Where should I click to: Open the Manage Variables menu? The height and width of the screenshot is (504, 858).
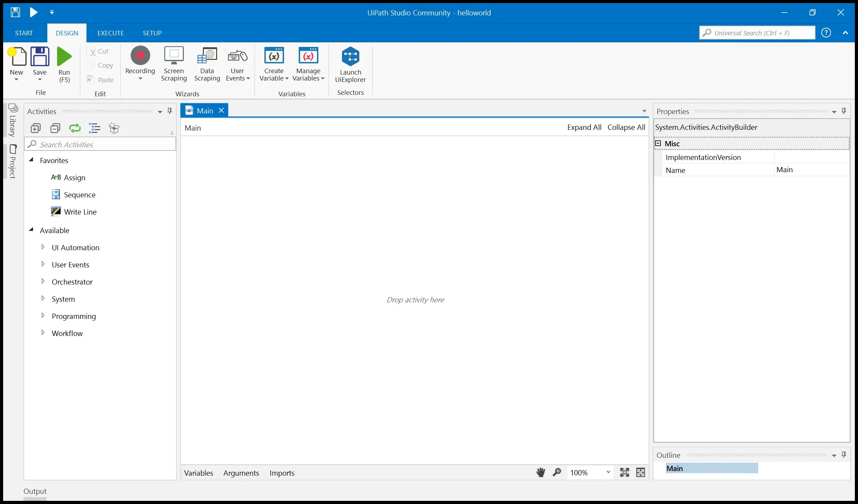click(308, 64)
